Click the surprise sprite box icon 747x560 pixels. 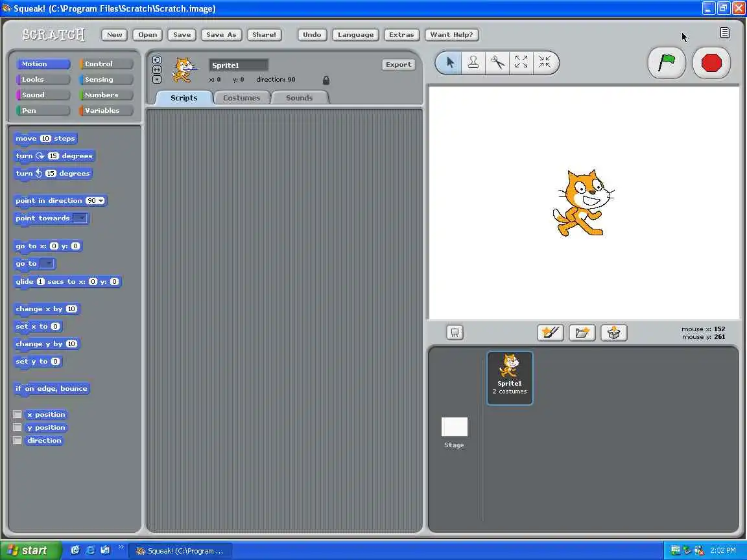(613, 332)
